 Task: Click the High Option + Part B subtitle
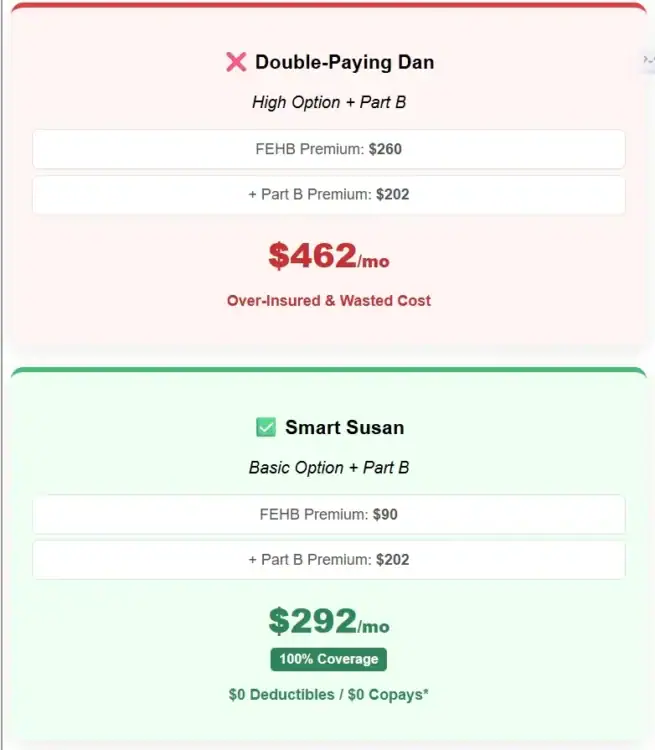point(328,102)
